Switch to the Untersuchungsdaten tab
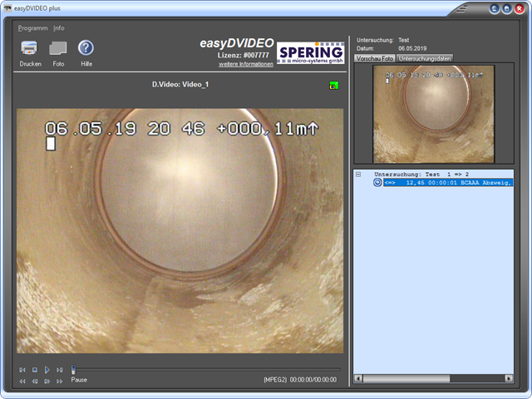The height and width of the screenshot is (399, 532). click(x=424, y=59)
